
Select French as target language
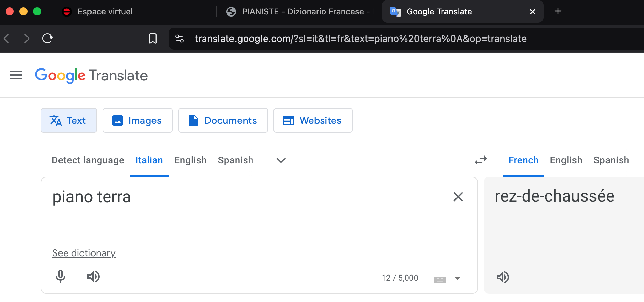pos(523,160)
